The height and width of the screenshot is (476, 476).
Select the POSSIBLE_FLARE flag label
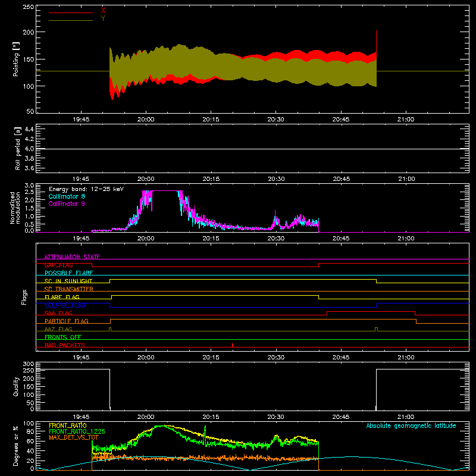[x=68, y=273]
